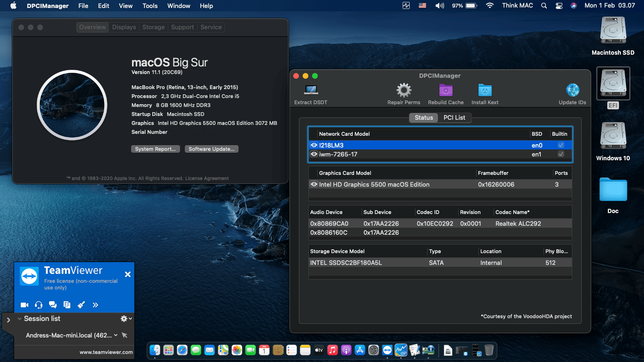Start a video call in TeamViewer
This screenshot has width=644, height=362.
[x=24, y=305]
